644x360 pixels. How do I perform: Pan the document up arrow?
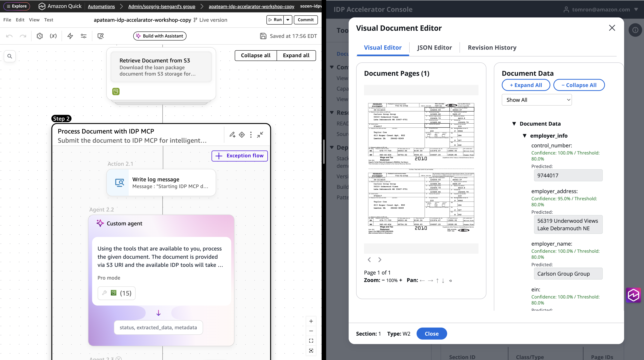coord(437,280)
